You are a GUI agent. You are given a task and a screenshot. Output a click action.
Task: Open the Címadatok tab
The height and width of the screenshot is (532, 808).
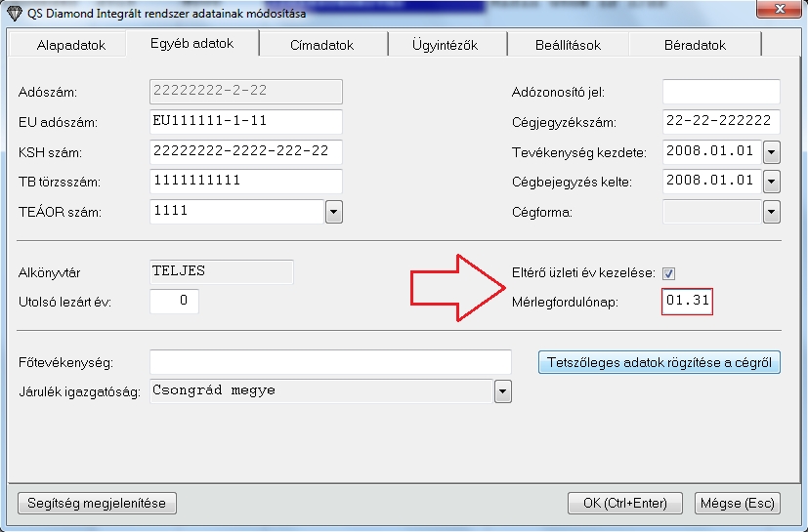point(321,45)
